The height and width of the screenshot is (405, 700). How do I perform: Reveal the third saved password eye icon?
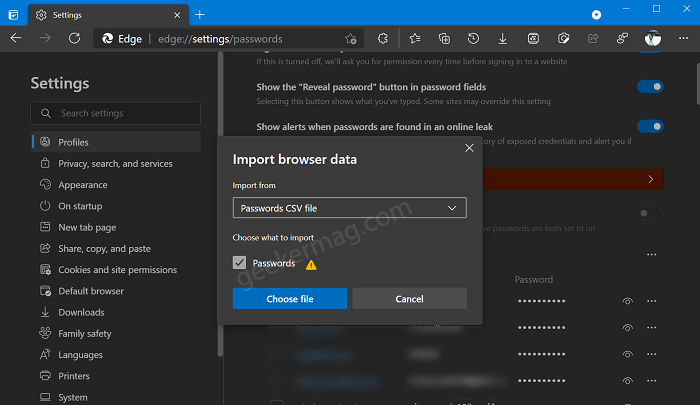point(627,354)
